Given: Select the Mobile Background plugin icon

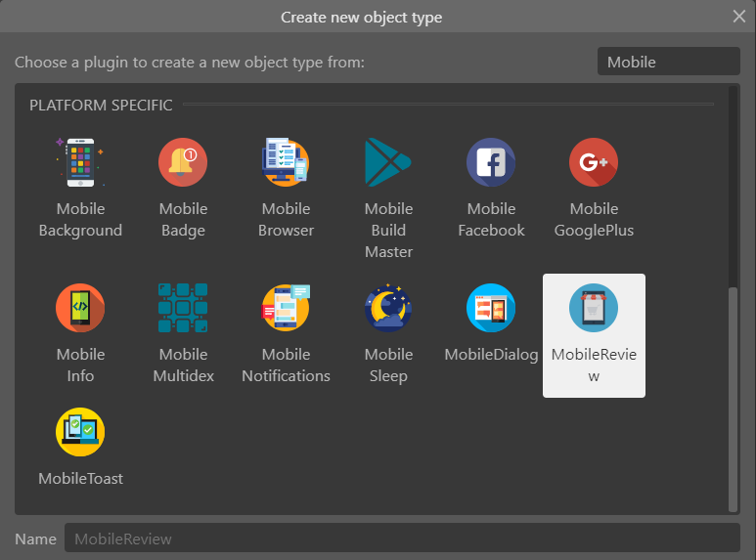Looking at the screenshot, I should (80, 162).
